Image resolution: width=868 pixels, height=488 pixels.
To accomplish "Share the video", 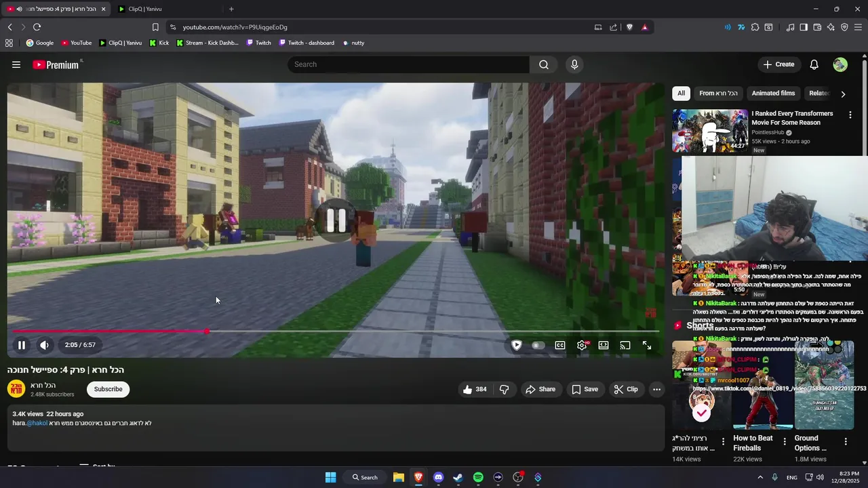I will pyautogui.click(x=540, y=389).
